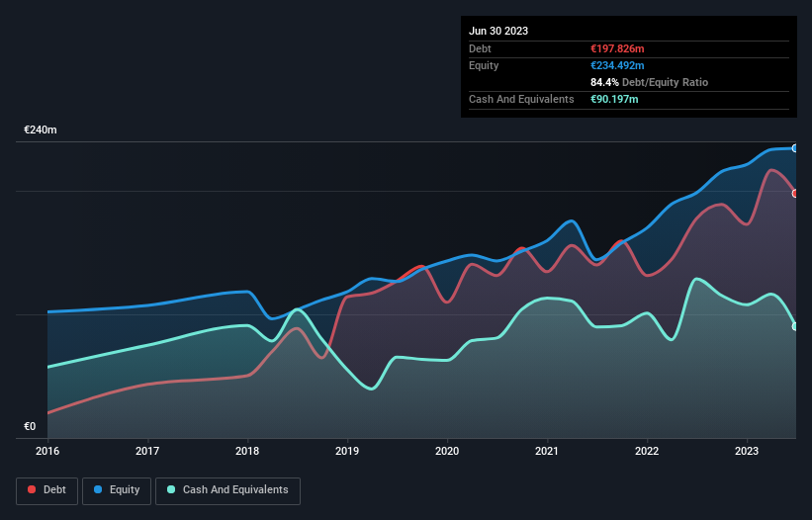
Task: Click the teal Cash endpoint marker
Action: pos(795,326)
